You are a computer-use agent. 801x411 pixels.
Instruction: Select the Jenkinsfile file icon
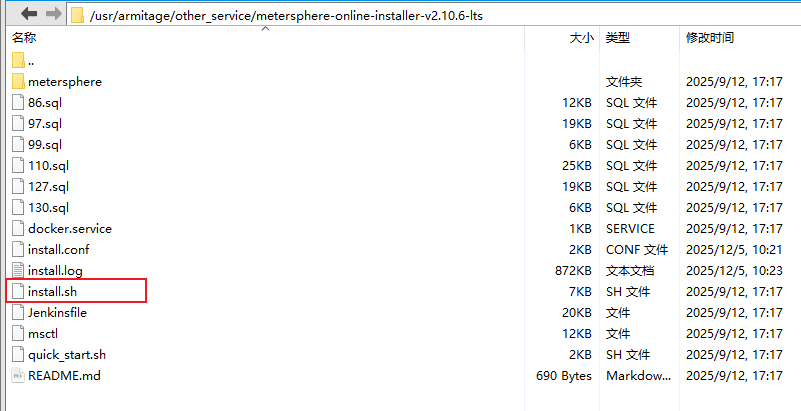[x=18, y=312]
